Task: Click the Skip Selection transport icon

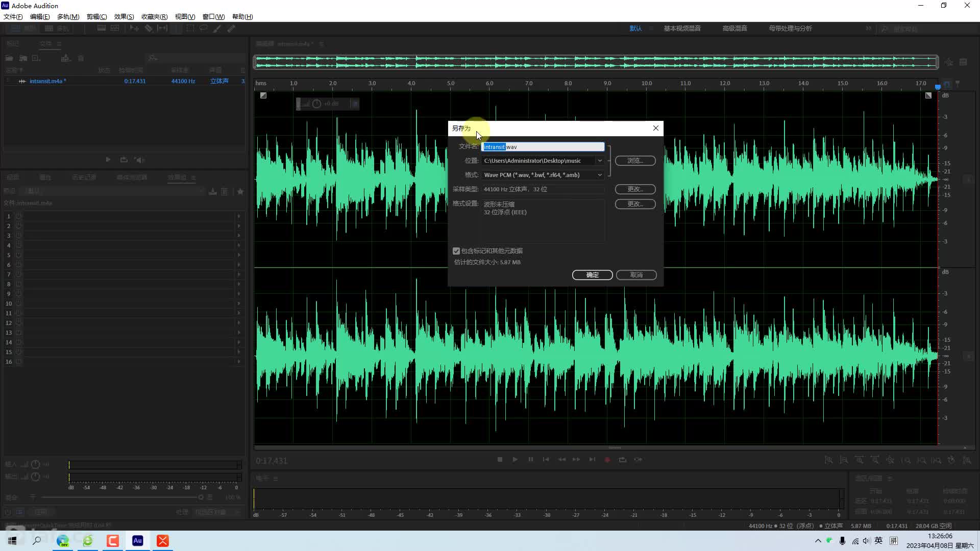Action: coord(638,460)
